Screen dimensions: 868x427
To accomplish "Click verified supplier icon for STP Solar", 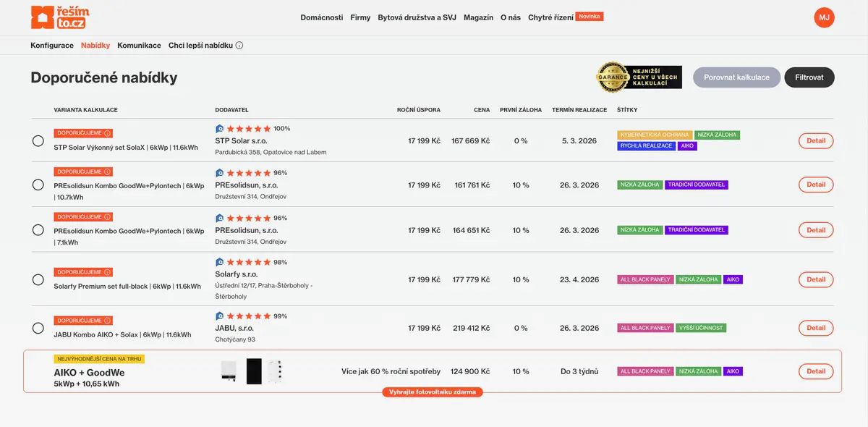I will 219,129.
